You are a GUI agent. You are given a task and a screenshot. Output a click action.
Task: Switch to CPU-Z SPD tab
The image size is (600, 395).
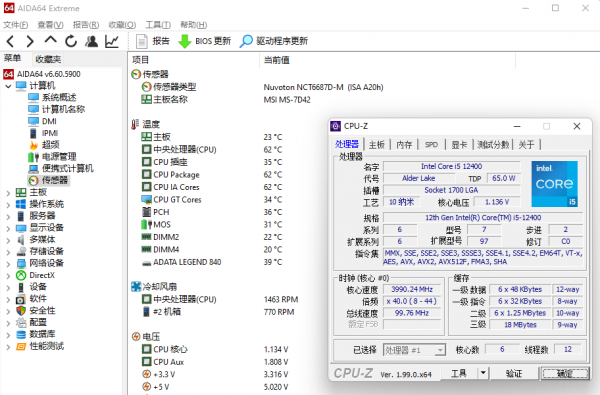point(431,144)
